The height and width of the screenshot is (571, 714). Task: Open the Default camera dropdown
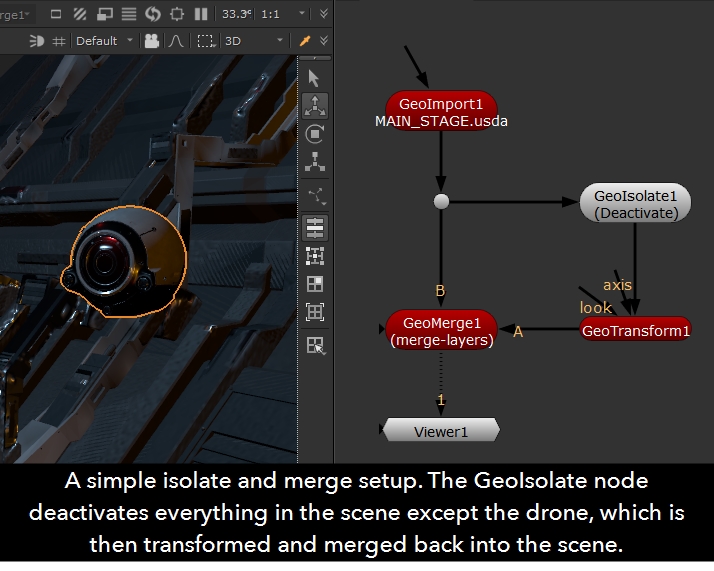tap(104, 41)
